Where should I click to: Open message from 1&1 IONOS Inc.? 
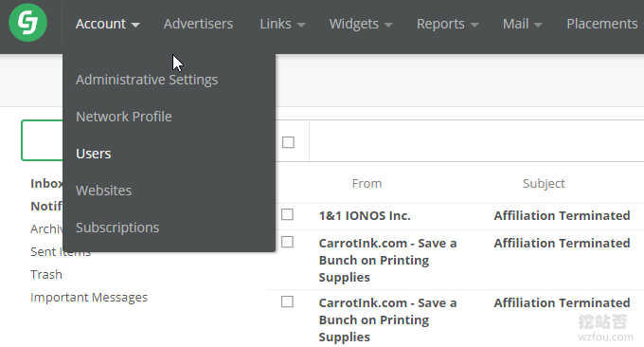click(365, 215)
